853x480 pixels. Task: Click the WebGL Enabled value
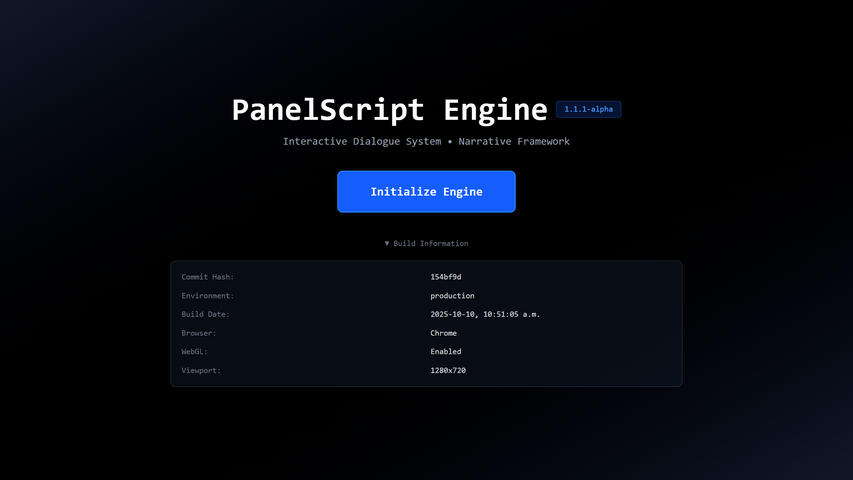tap(446, 352)
